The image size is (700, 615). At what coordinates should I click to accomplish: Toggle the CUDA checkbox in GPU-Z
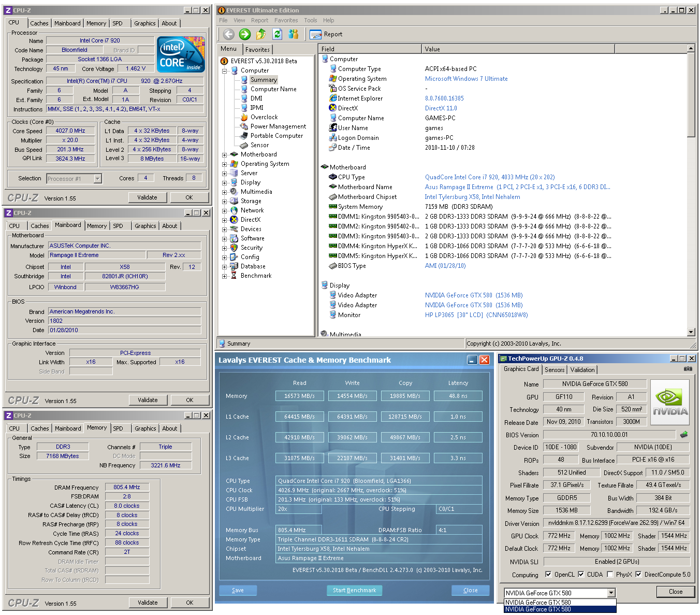(581, 574)
